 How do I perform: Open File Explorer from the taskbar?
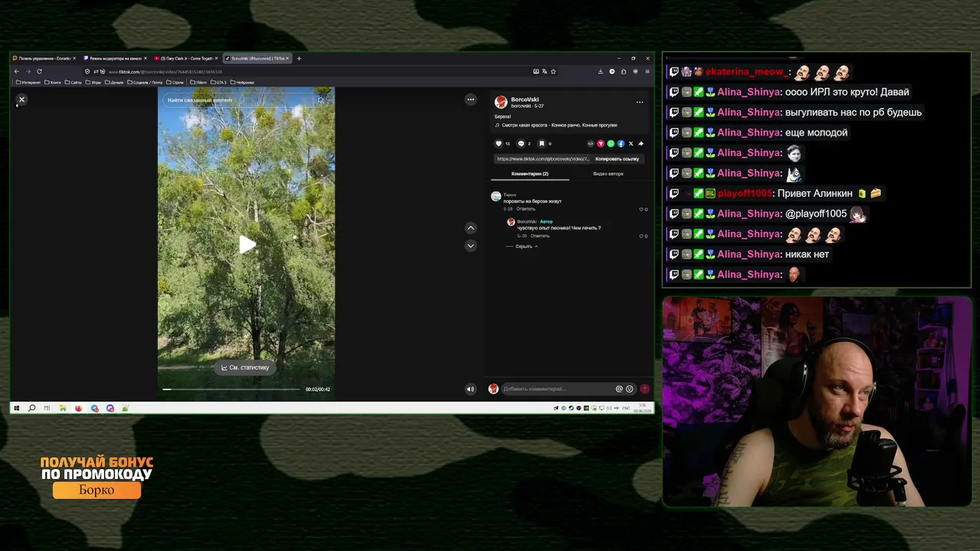[x=63, y=408]
